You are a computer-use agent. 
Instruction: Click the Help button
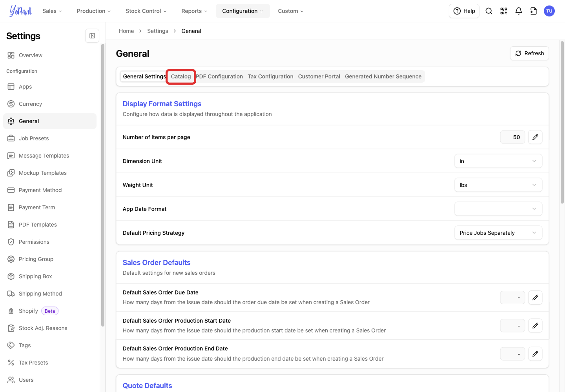[464, 11]
